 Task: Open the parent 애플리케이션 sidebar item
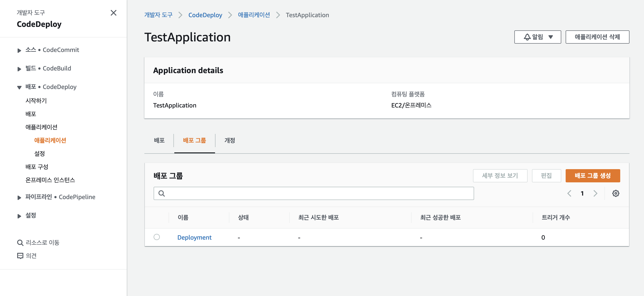pyautogui.click(x=42, y=127)
